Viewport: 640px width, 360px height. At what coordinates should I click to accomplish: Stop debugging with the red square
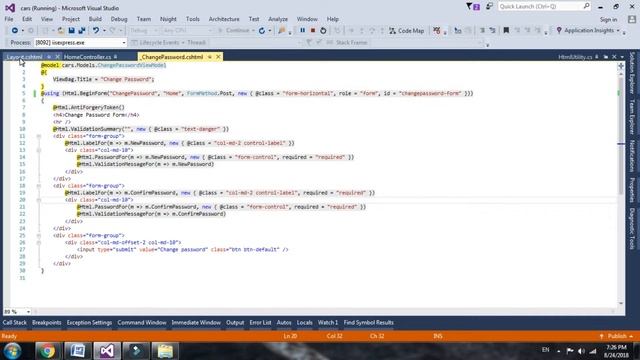tap(313, 31)
